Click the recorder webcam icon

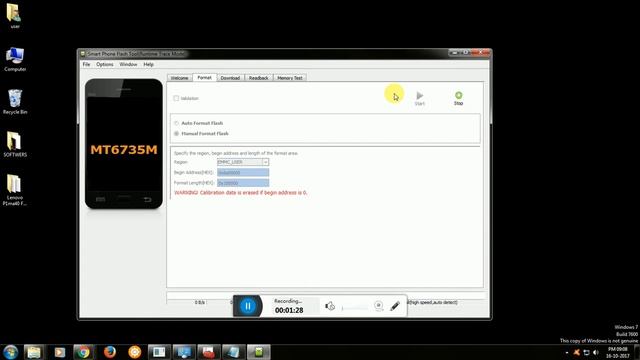click(x=378, y=306)
